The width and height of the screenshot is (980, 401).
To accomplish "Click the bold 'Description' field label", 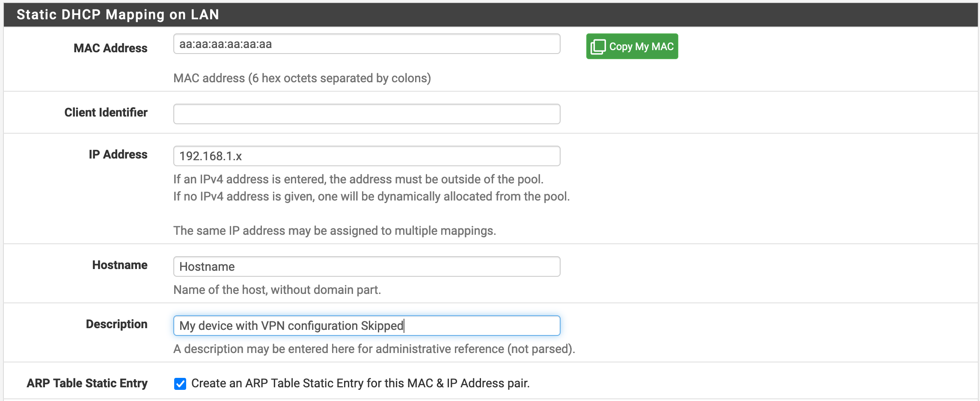I will (x=116, y=324).
